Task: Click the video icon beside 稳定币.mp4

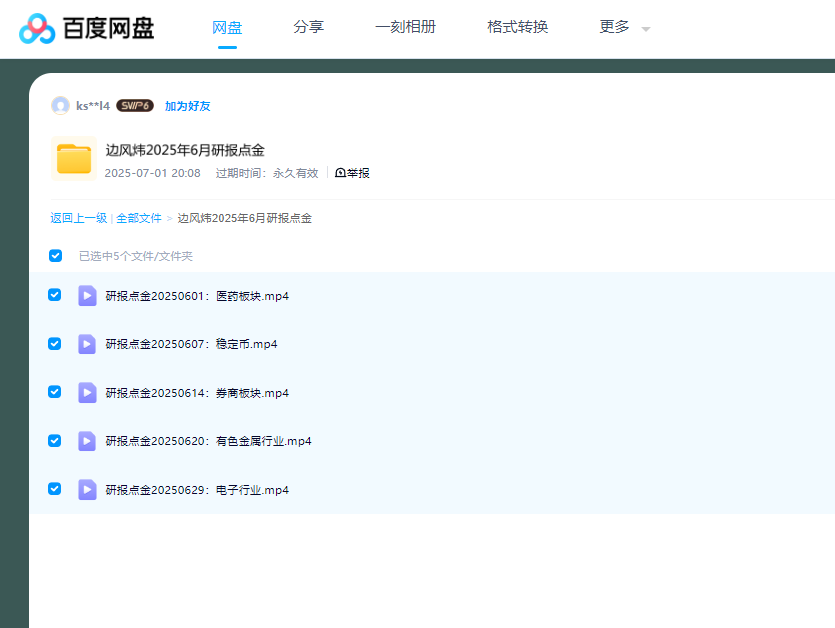Action: tap(87, 344)
